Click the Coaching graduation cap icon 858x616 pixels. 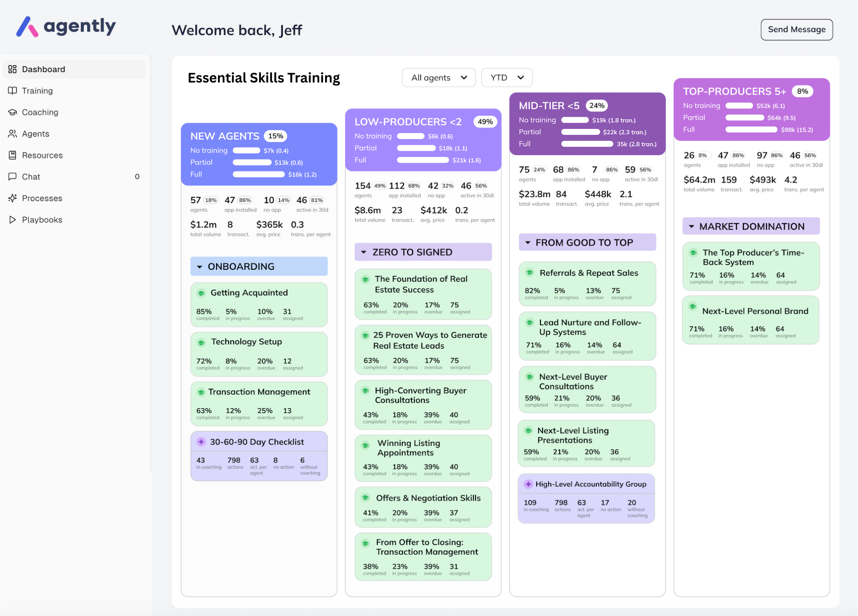click(x=13, y=112)
